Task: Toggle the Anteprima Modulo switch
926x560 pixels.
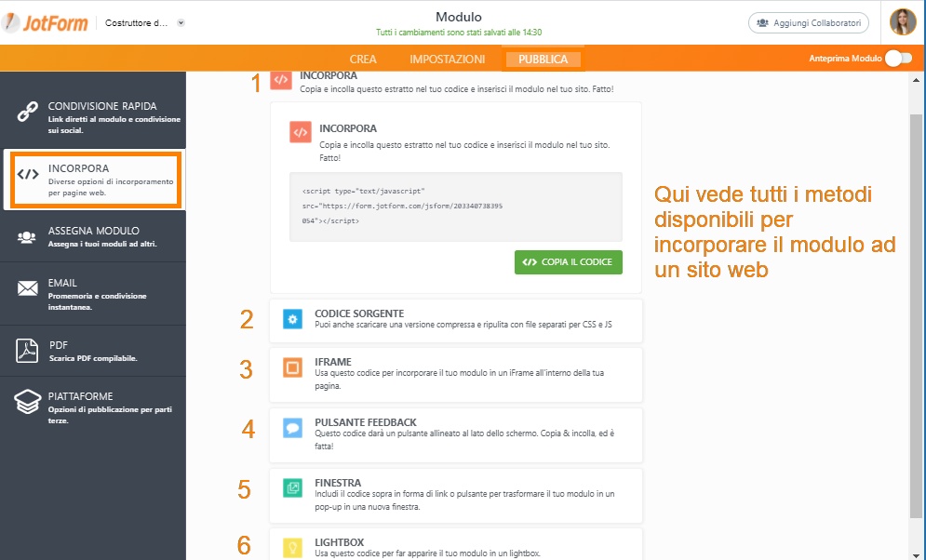Action: click(x=897, y=59)
